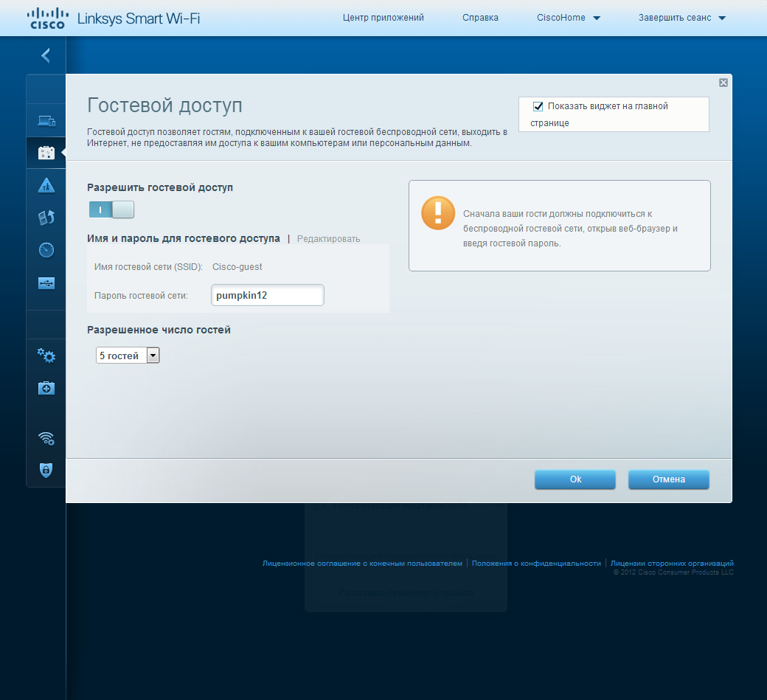Open Положения о конфиденциальности link
Screen dimensions: 767x700
536,564
